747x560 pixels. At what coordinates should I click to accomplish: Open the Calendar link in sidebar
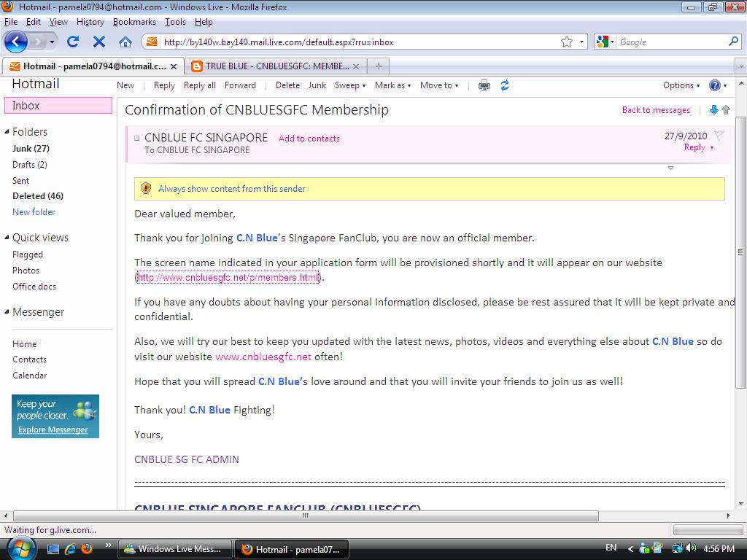[29, 376]
